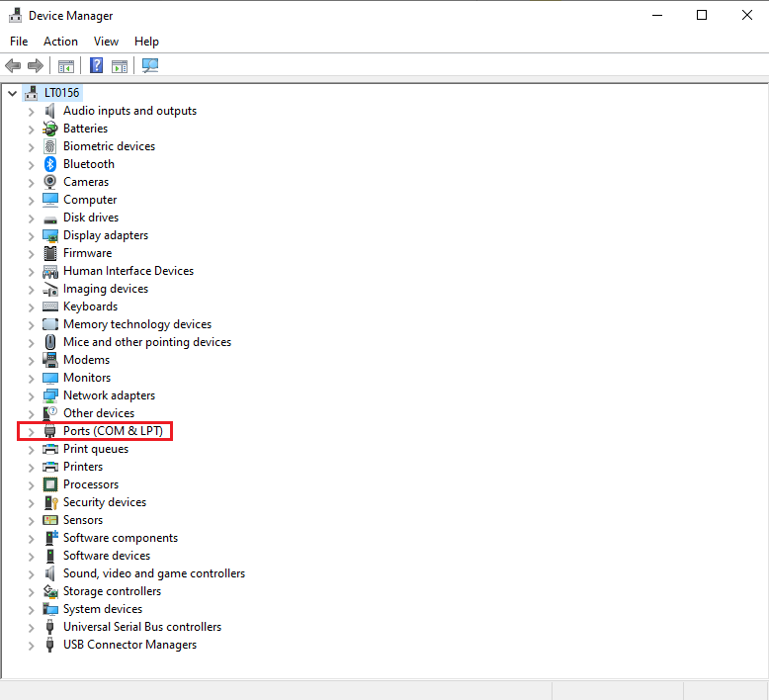Image resolution: width=769 pixels, height=700 pixels.
Task: Expand the Computer category chevron
Action: (31, 201)
